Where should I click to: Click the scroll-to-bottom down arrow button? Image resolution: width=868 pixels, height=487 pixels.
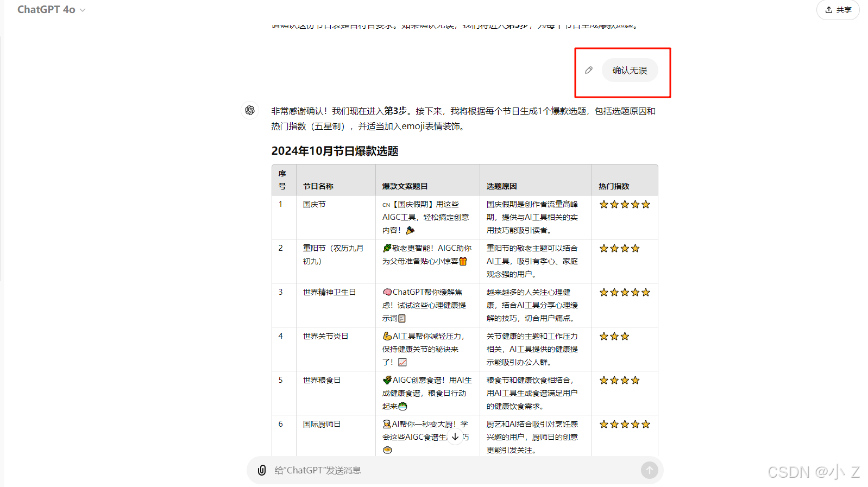[455, 437]
